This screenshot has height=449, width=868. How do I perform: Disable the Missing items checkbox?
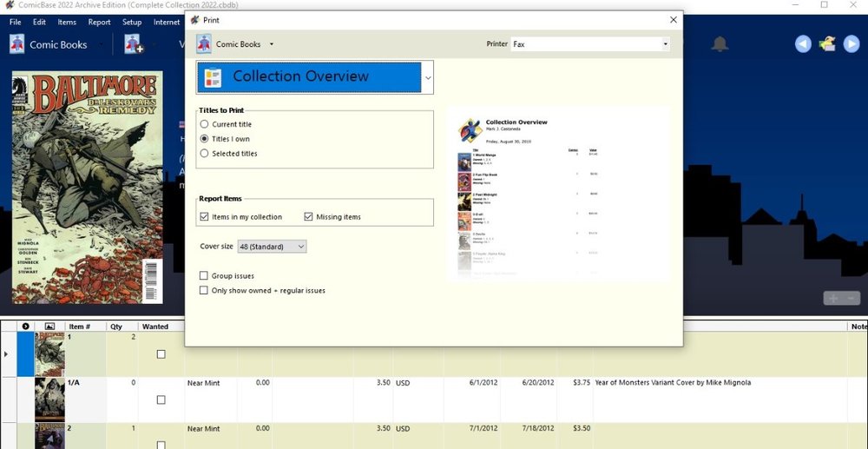309,217
